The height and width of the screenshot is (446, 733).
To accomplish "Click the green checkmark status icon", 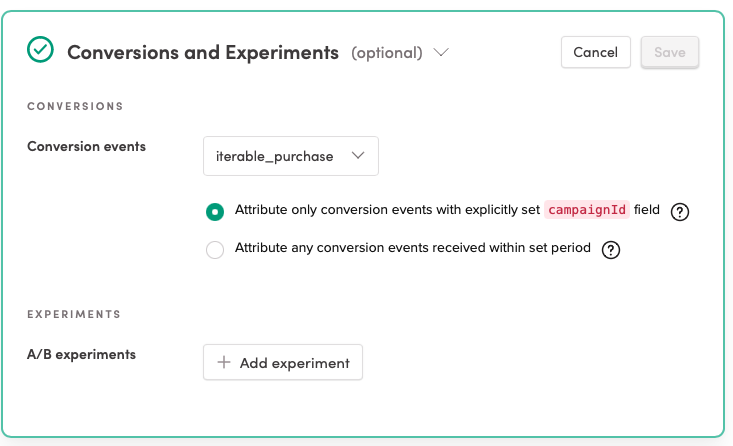I will pos(40,50).
